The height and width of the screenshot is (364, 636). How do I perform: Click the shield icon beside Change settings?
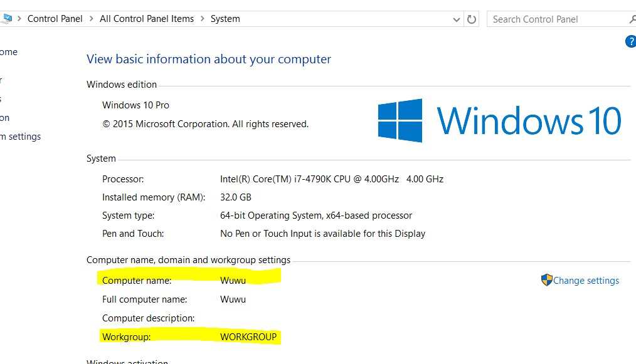pos(546,280)
